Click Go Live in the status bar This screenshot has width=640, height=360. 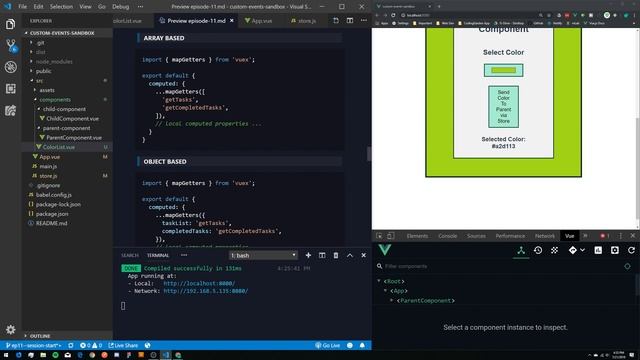(x=328, y=345)
